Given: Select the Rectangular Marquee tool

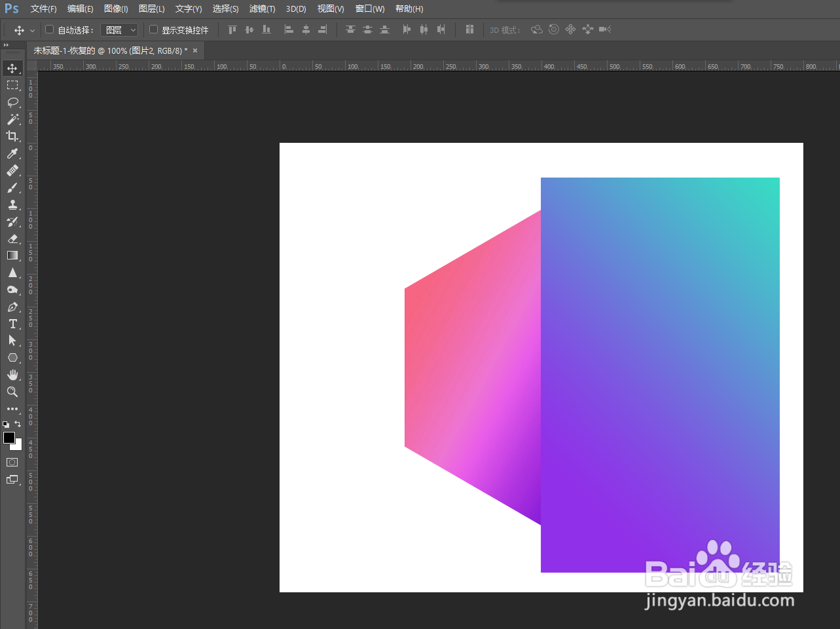Looking at the screenshot, I should coord(12,85).
